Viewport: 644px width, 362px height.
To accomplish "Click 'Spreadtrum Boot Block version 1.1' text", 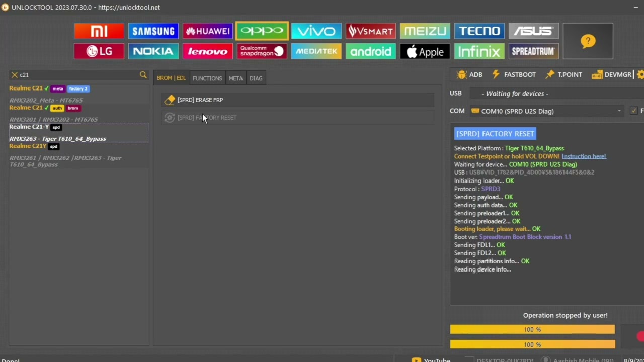I will pyautogui.click(x=525, y=237).
